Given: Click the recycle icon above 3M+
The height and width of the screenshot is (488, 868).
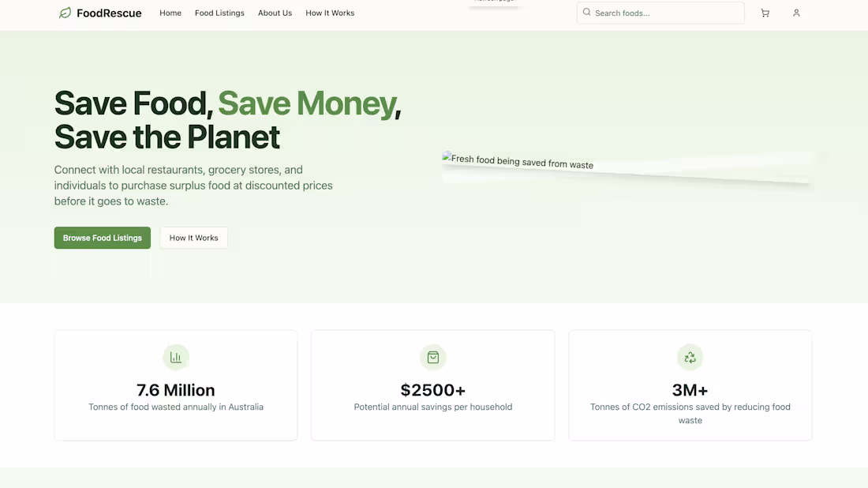Looking at the screenshot, I should (690, 357).
